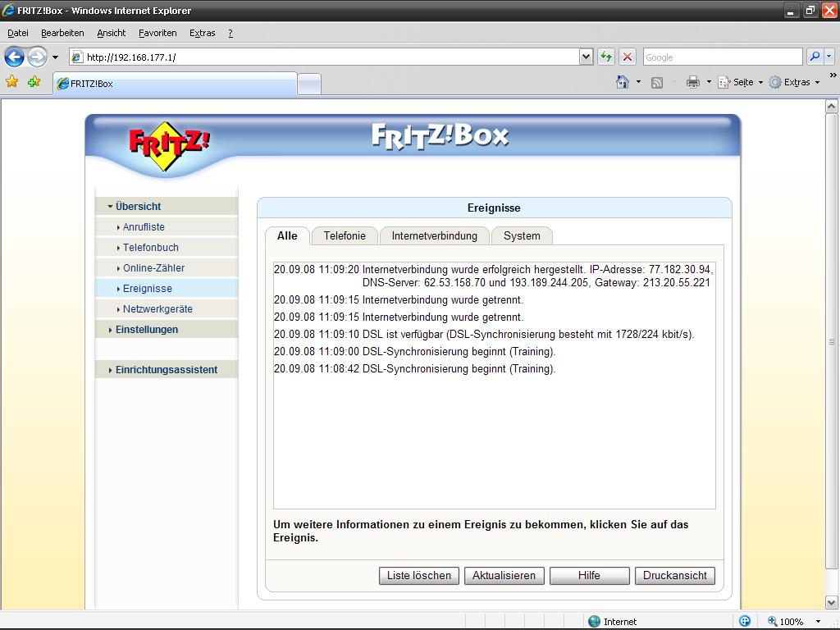Click the browser Forward arrow button
840x630 pixels.
(37, 57)
